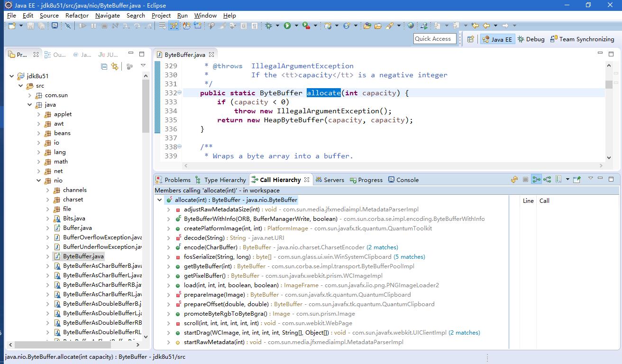Click the editor vertical scrollbar thumb
Viewport: 622px width, 364px height.
point(609,85)
